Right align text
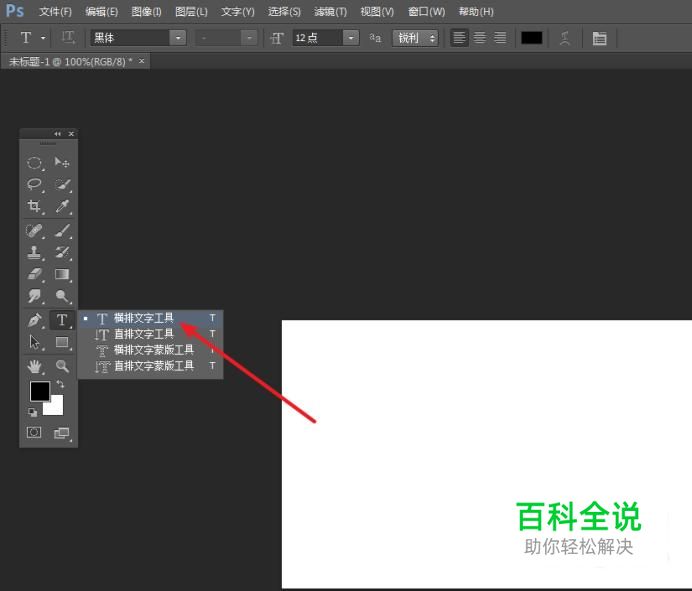The width and height of the screenshot is (692, 591). [500, 38]
